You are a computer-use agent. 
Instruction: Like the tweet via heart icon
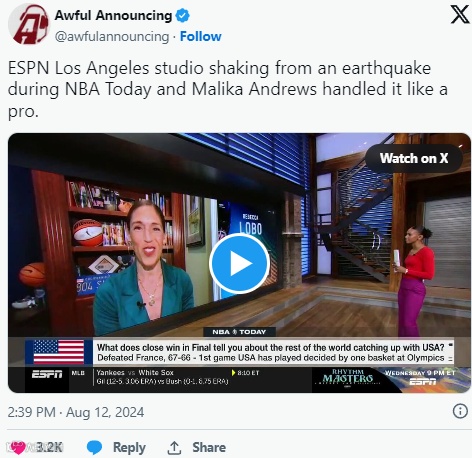click(17, 448)
